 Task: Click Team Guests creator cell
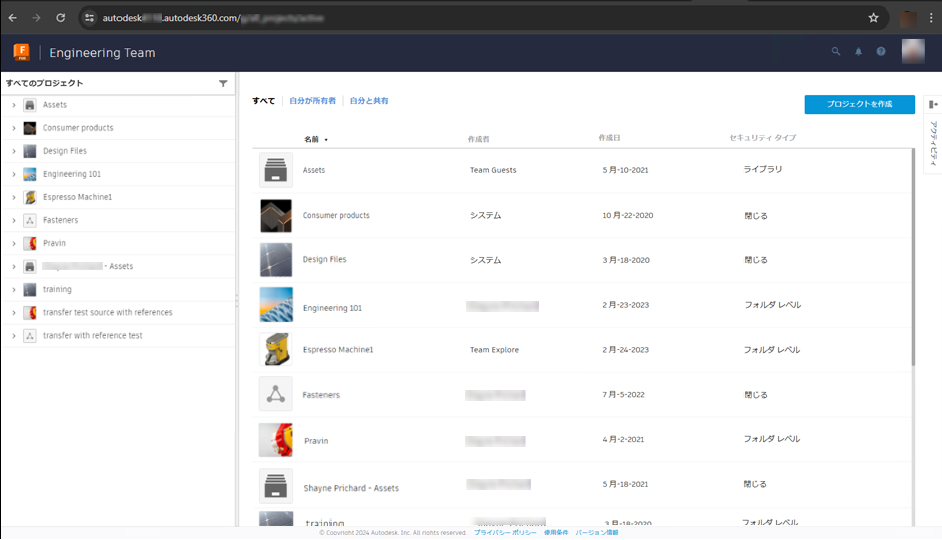pyautogui.click(x=493, y=170)
